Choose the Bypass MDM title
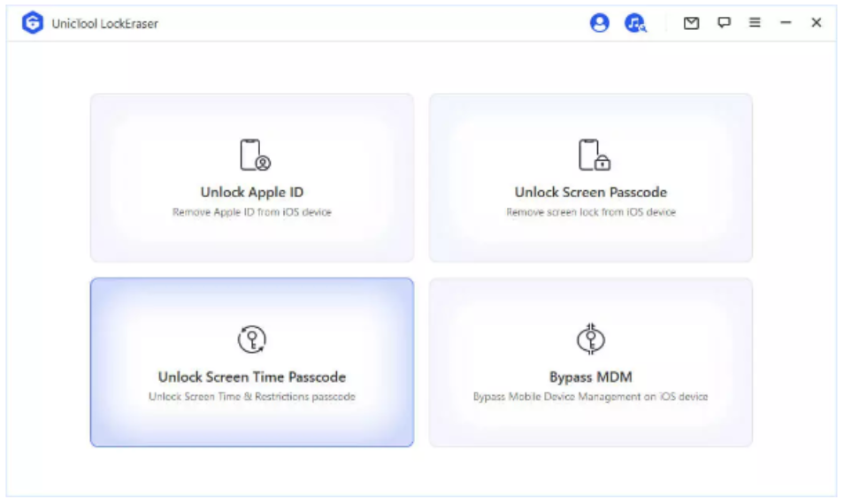The height and width of the screenshot is (504, 844). pyautogui.click(x=590, y=377)
